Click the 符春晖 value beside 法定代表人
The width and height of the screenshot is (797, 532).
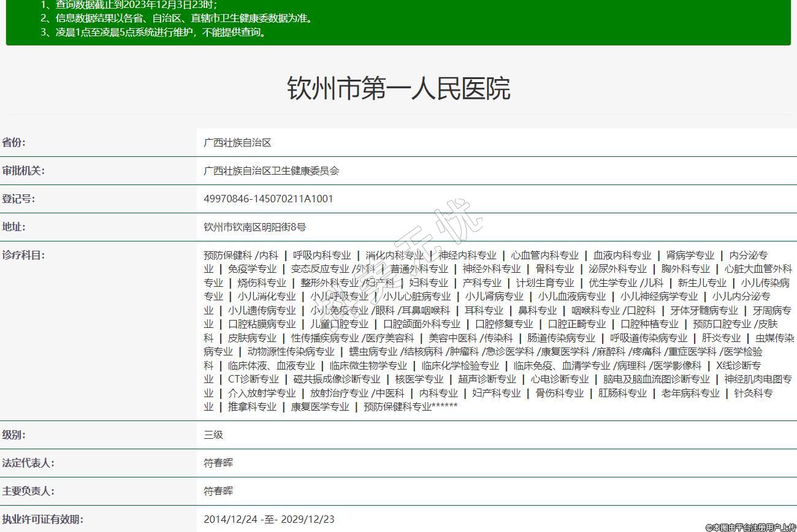pos(218,463)
